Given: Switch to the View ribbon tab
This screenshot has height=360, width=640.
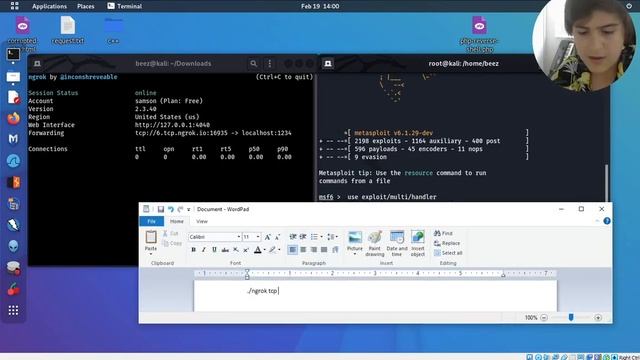Looking at the screenshot, I should coord(202,221).
